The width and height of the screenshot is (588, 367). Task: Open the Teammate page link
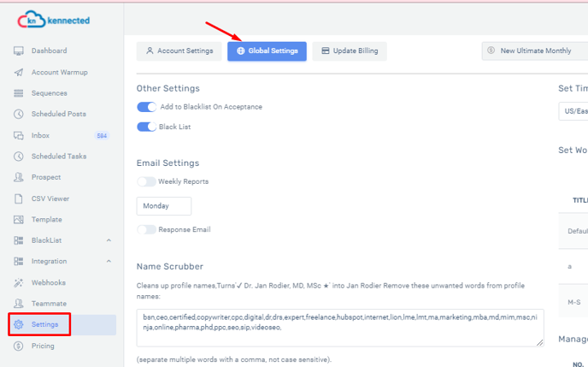[x=49, y=304]
